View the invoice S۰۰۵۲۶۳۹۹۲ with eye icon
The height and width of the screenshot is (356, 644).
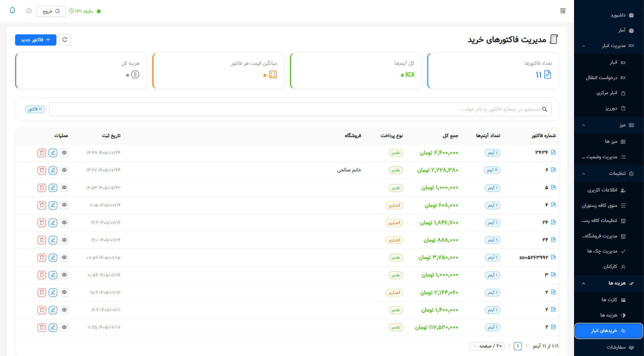pos(65,258)
